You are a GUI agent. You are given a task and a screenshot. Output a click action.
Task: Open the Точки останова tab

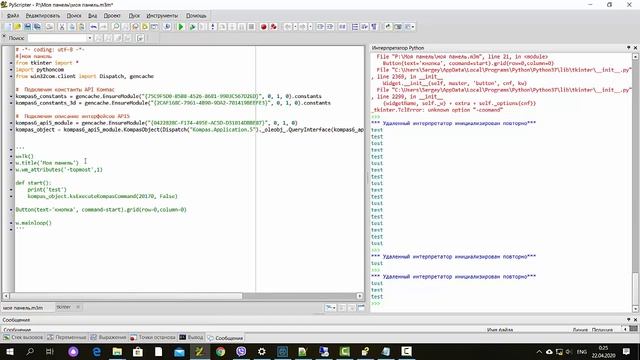[x=153, y=338]
